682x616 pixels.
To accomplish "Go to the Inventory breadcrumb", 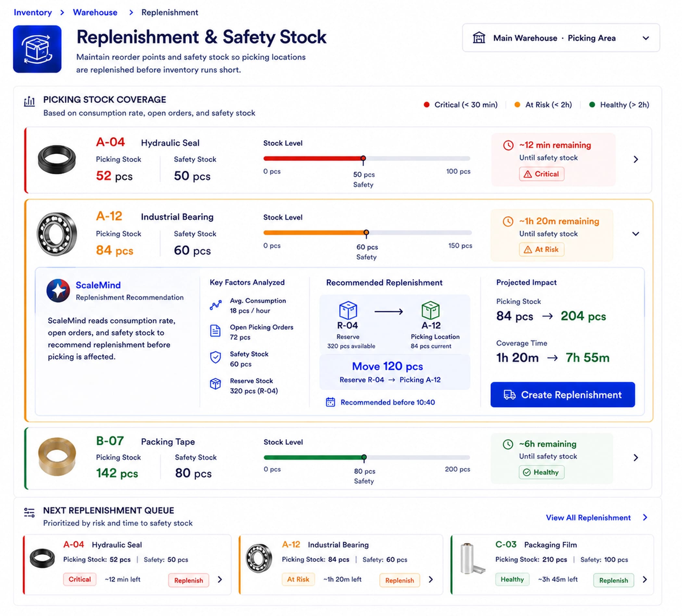I will (33, 13).
